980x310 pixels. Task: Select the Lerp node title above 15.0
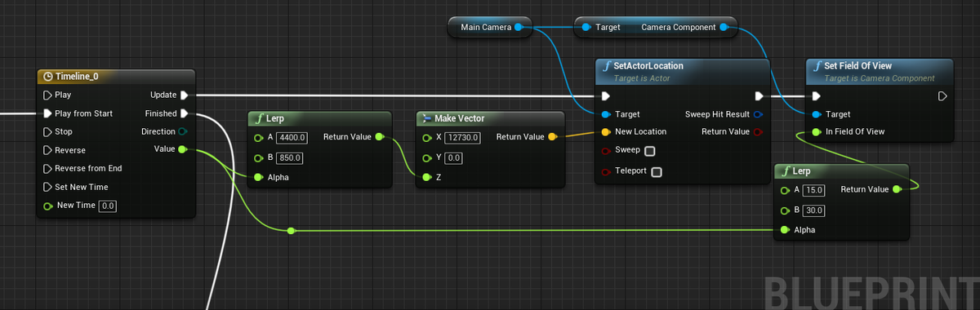click(802, 170)
